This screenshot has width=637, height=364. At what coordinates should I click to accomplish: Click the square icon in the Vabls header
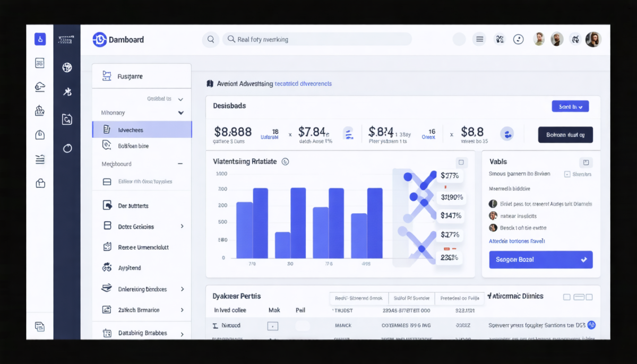tap(586, 162)
